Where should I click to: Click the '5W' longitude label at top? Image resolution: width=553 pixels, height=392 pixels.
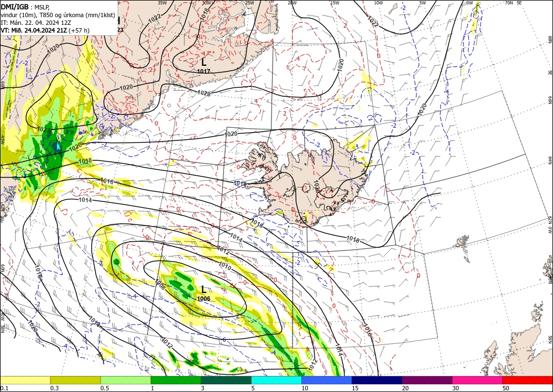(422, 2)
